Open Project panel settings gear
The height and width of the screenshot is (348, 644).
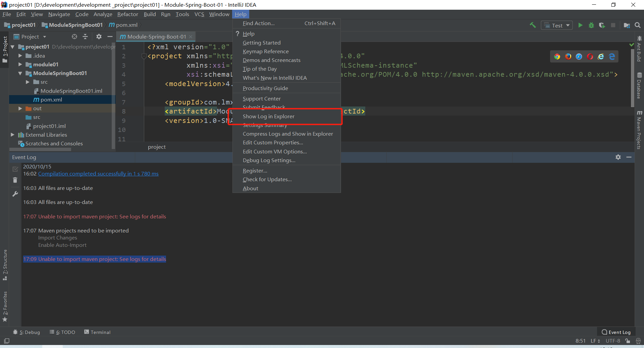tap(99, 37)
